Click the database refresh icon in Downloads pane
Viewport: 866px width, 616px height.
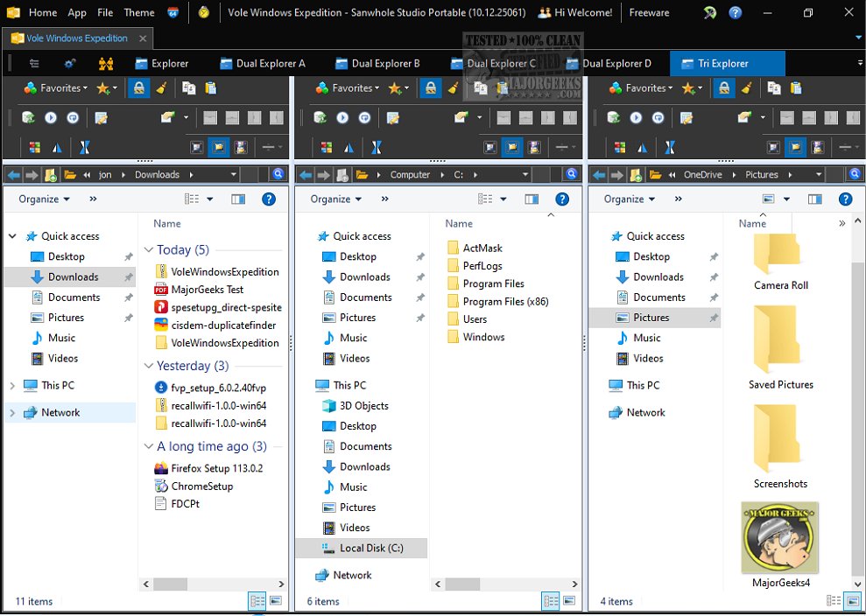click(28, 117)
